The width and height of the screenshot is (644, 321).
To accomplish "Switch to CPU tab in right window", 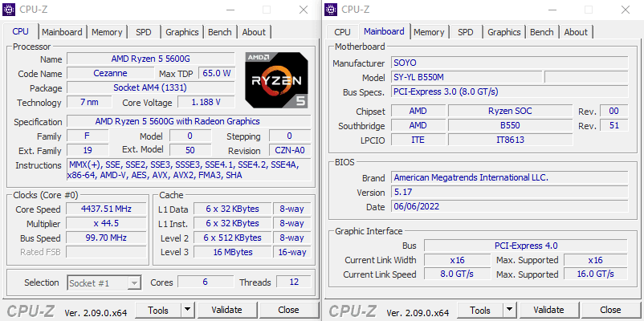I will 342,32.
